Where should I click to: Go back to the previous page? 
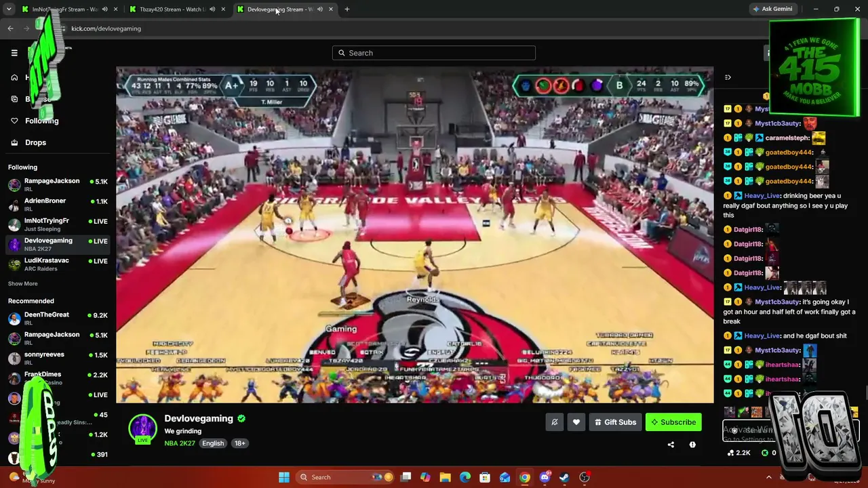click(x=10, y=28)
